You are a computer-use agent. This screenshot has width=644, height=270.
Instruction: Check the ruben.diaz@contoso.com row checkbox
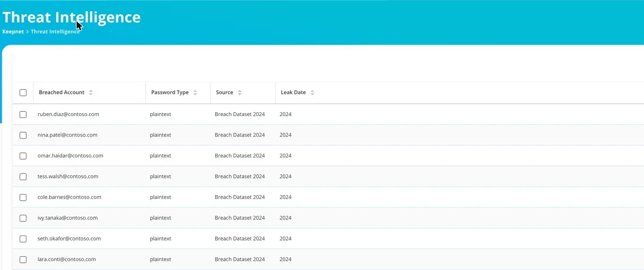pos(23,114)
